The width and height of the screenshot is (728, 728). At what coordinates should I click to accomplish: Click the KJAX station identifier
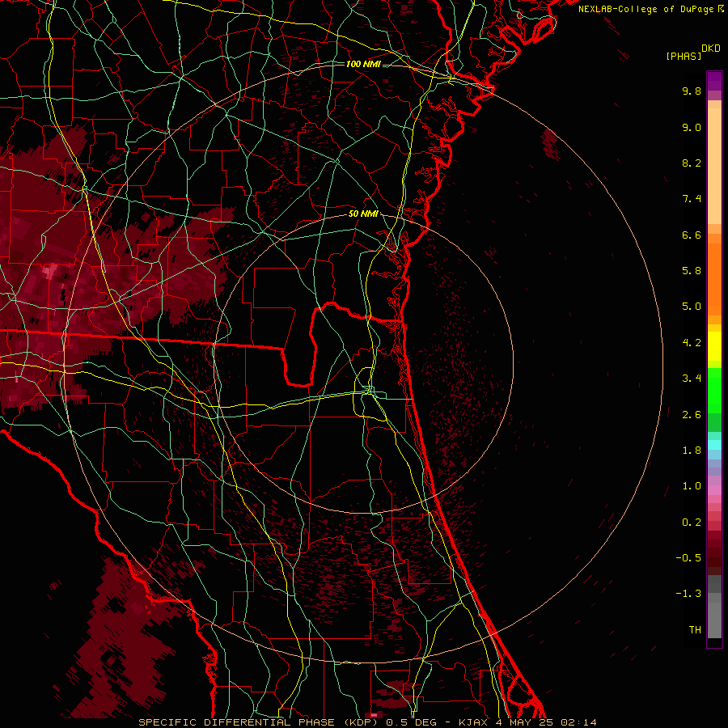473,722
